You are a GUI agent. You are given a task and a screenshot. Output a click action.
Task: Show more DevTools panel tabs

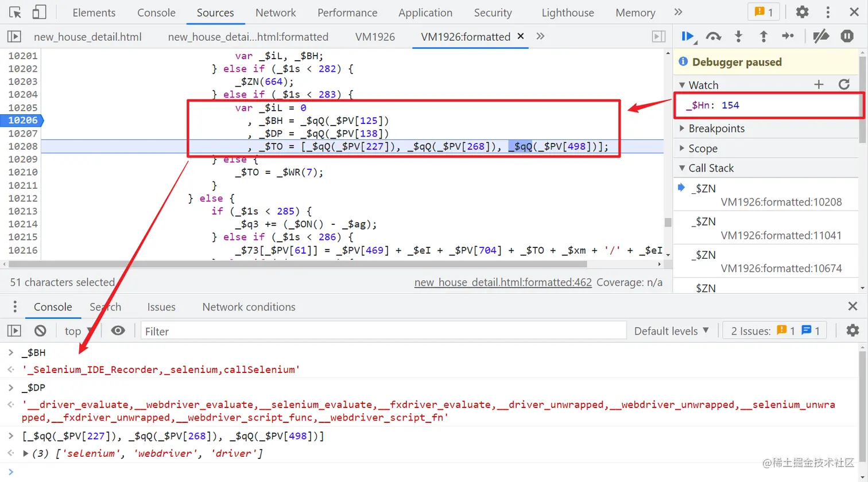pyautogui.click(x=678, y=12)
